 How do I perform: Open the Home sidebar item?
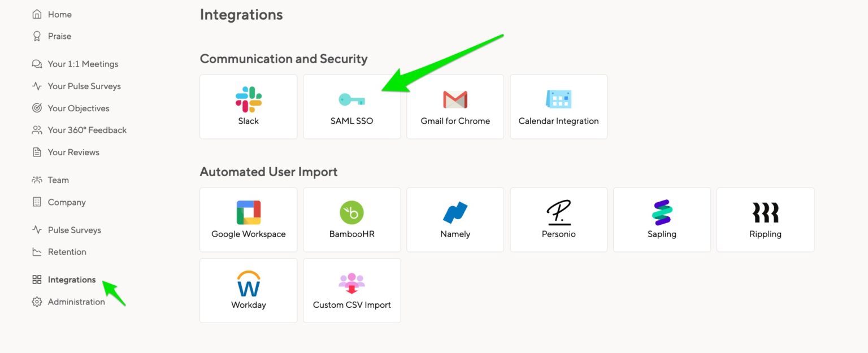pos(60,14)
